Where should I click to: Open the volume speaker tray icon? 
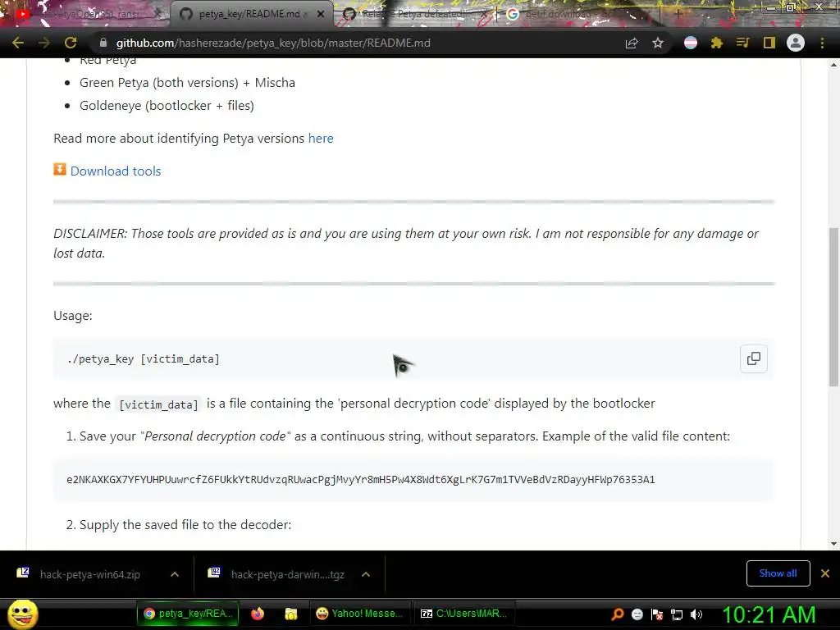click(x=696, y=614)
